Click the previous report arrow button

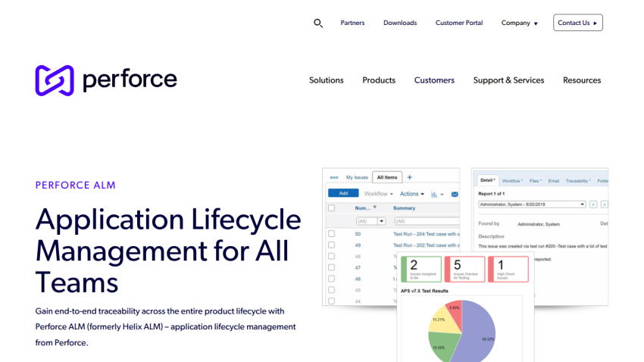[x=593, y=204]
